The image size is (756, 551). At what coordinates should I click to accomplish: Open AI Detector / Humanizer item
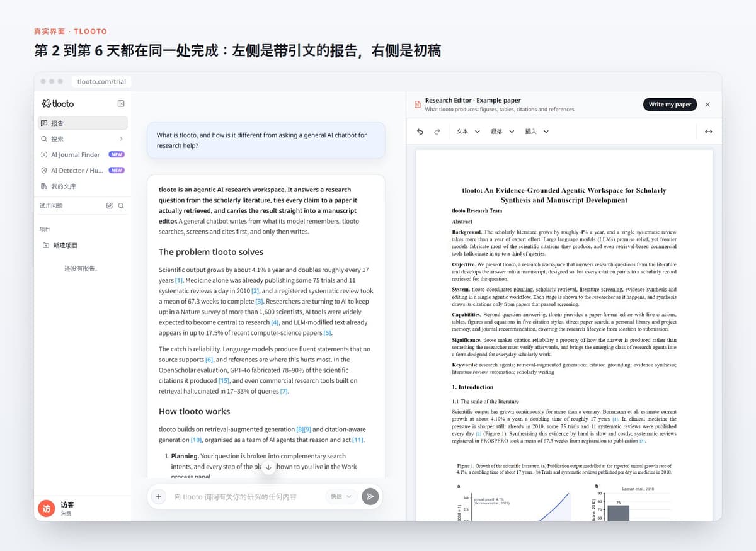[83, 170]
